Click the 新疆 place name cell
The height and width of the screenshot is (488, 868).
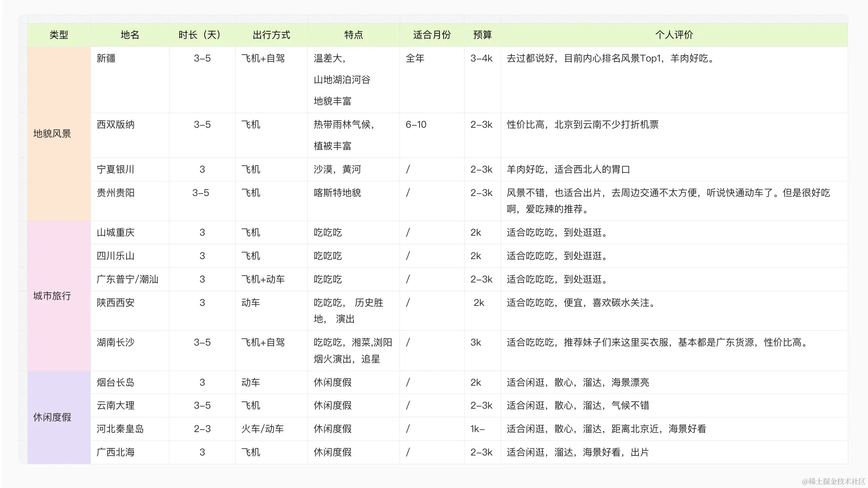[106, 58]
